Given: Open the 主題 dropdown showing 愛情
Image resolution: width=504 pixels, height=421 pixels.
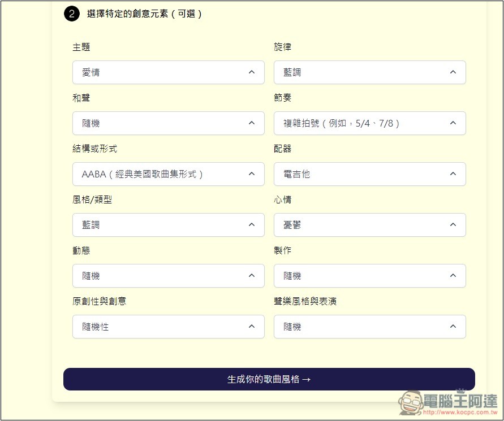Looking at the screenshot, I should coord(168,72).
